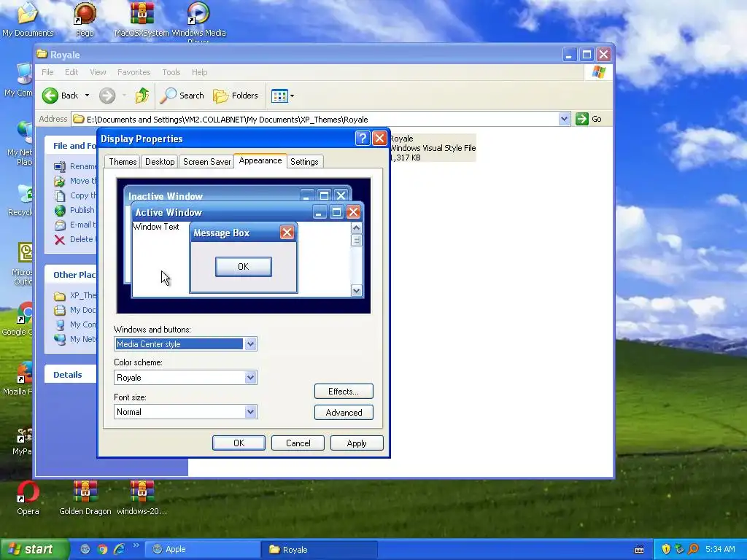The height and width of the screenshot is (560, 747).
Task: Expand the Font size dropdown
Action: pyautogui.click(x=251, y=412)
